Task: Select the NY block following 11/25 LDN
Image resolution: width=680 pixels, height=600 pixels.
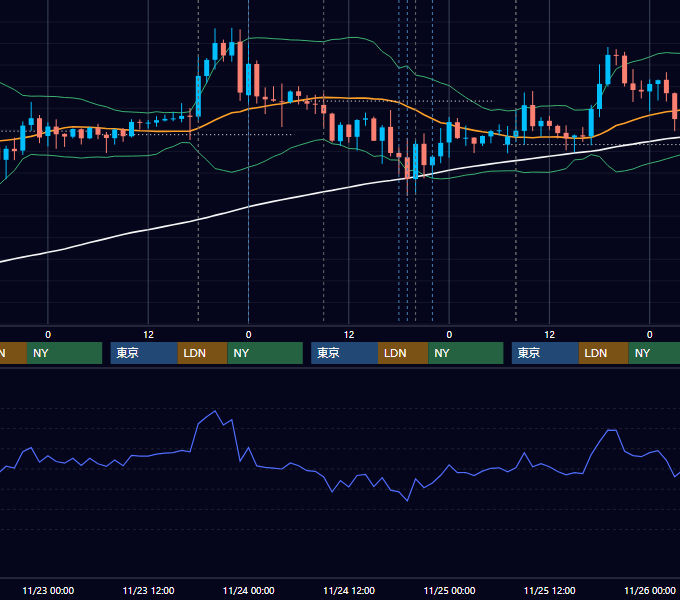Action: pyautogui.click(x=654, y=353)
